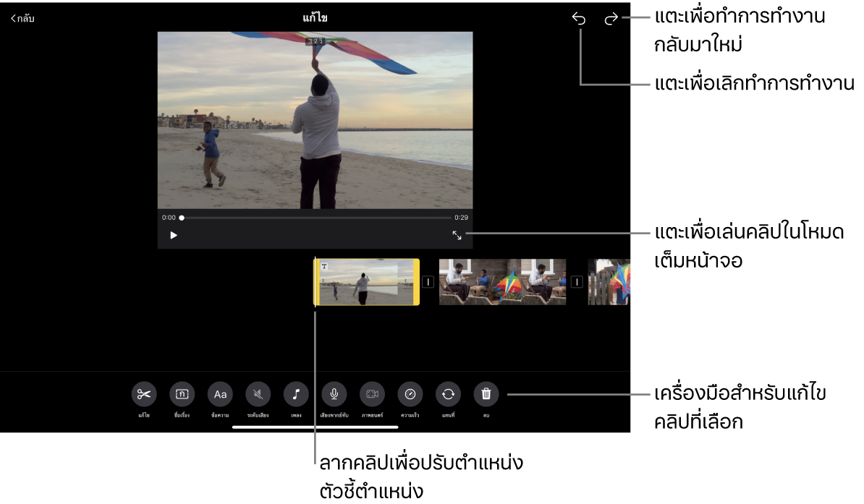Tap the transition between beach and porch clips
This screenshot has height=504, width=864.
click(x=428, y=282)
